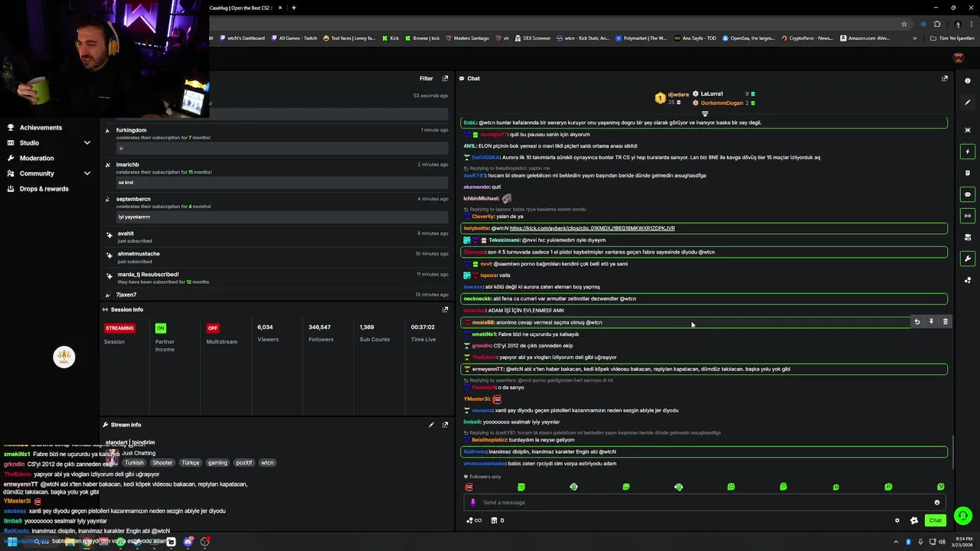This screenshot has width=980, height=551.
Task: Open Moderation in sidebar
Action: tap(37, 158)
